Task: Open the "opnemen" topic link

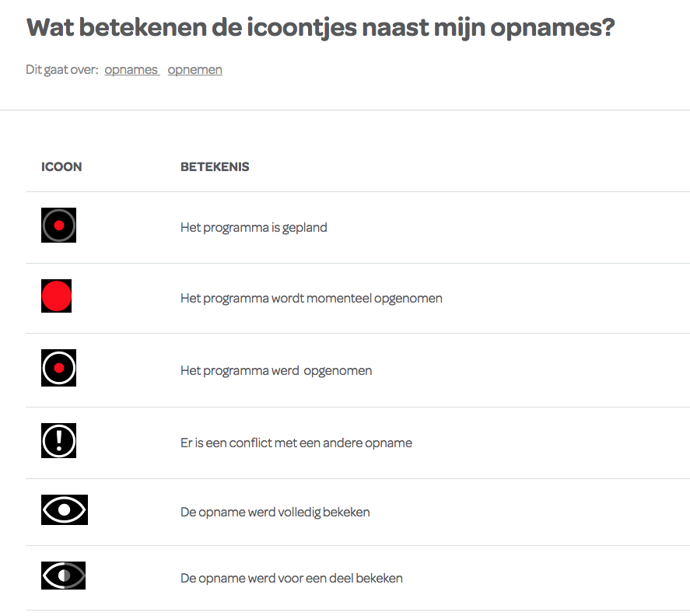Action: click(x=194, y=70)
